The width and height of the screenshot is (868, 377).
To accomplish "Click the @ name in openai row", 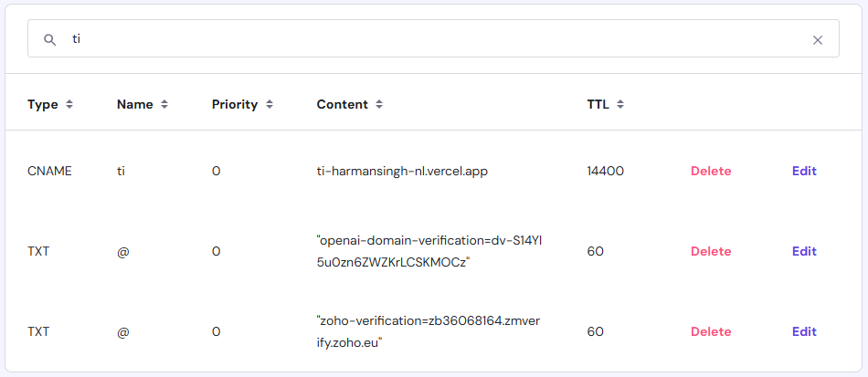I will tap(123, 252).
